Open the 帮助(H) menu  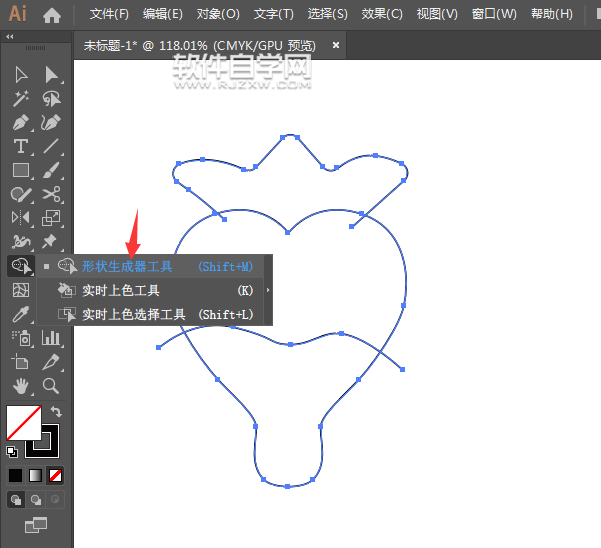(x=552, y=14)
